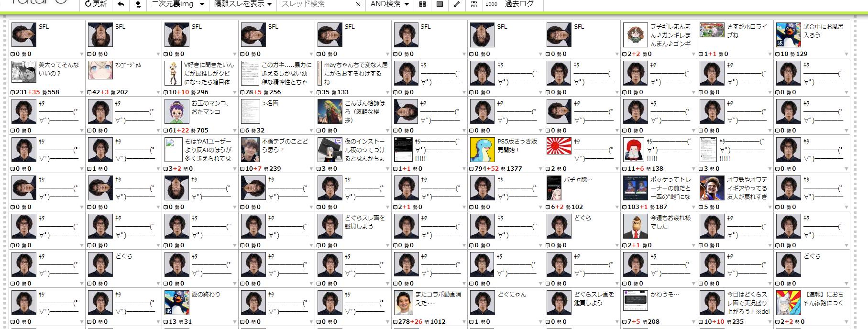Click the 更新 refresh button
868x329 pixels.
[x=96, y=4]
